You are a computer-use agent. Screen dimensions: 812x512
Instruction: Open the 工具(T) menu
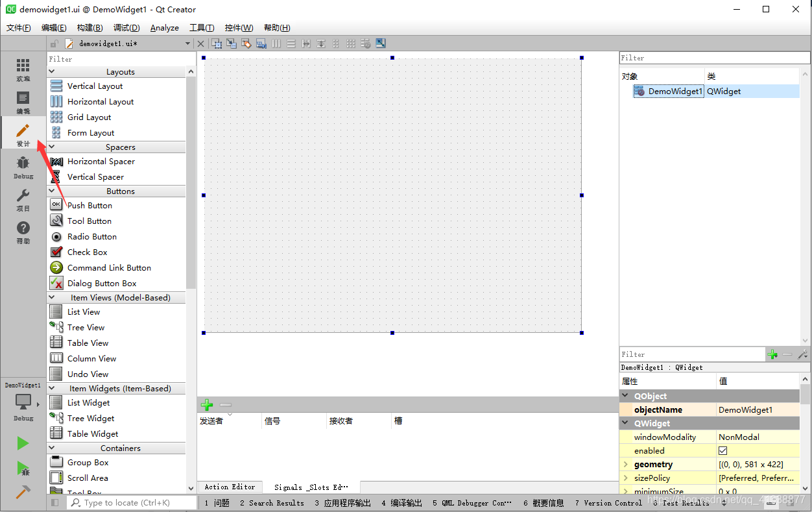(202, 28)
